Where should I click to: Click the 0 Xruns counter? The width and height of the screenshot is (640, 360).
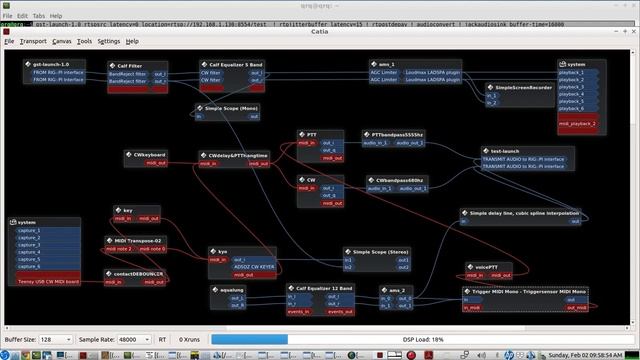[189, 340]
